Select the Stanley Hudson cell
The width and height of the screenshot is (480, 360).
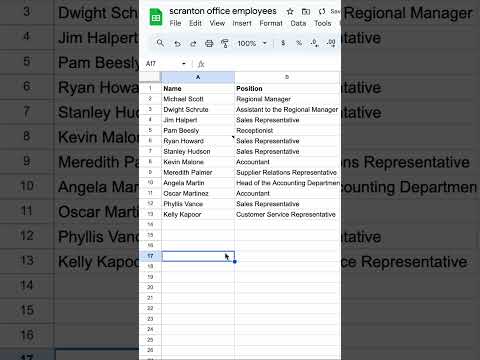click(x=198, y=151)
